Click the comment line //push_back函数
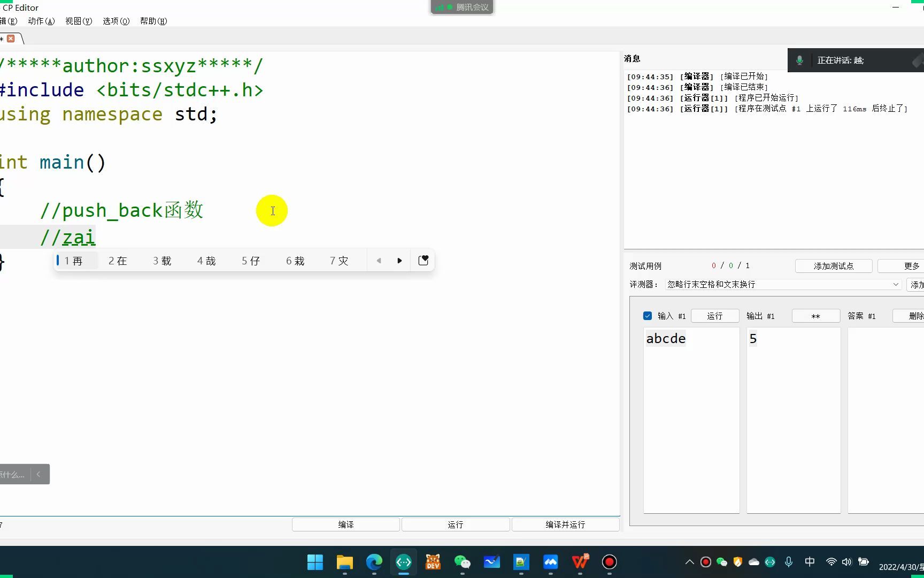Image resolution: width=924 pixels, height=578 pixels. [x=121, y=210]
